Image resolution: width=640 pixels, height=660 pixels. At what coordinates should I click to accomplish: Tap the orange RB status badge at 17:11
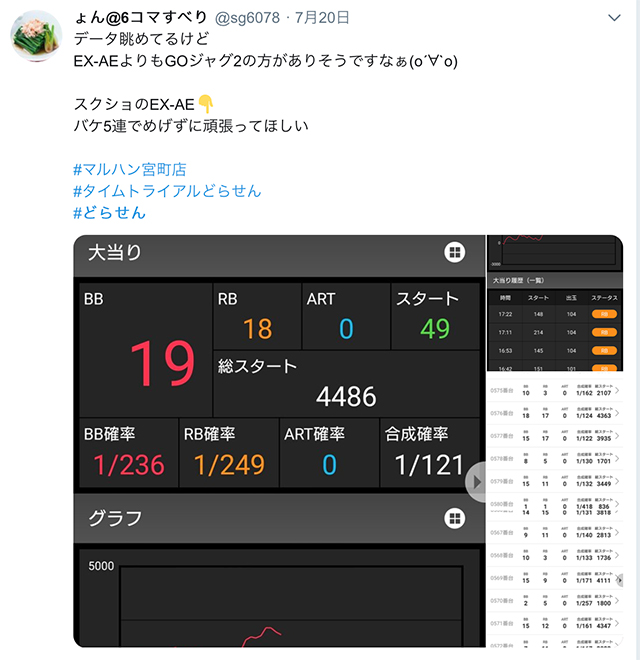[604, 333]
